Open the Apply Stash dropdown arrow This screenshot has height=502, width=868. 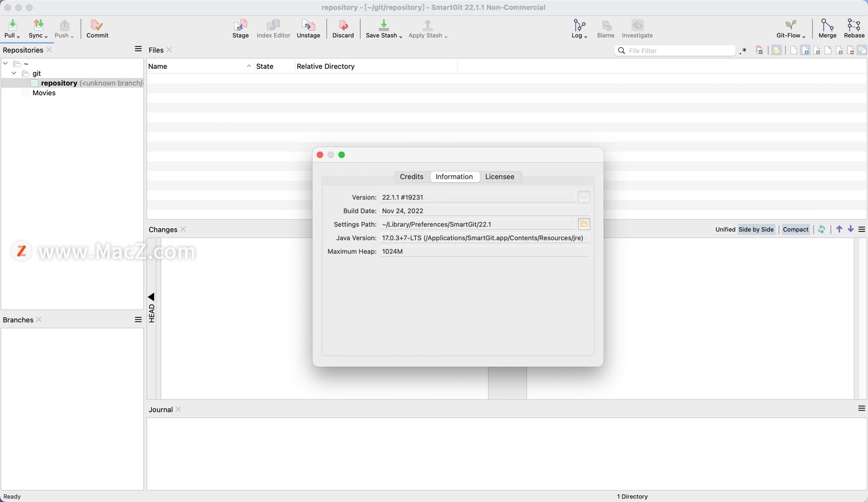[446, 36]
